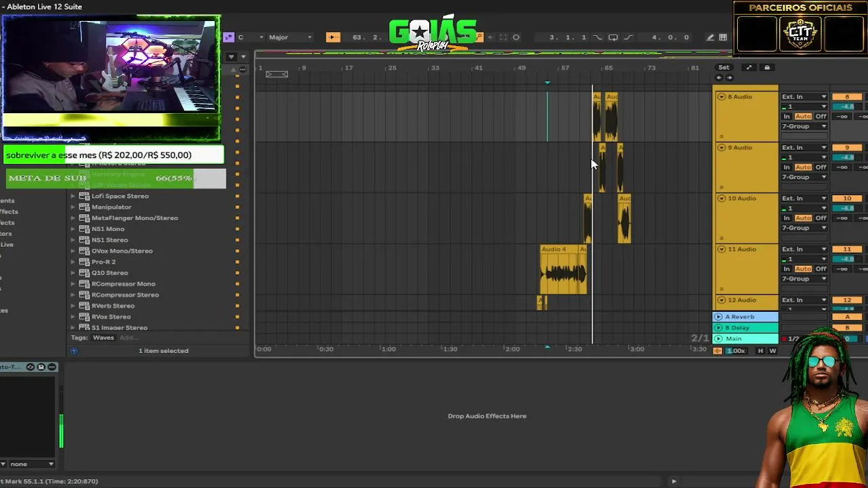
Task: Click the MetaFlanger Mono/Stereo plug-in icon
Action: [84, 218]
